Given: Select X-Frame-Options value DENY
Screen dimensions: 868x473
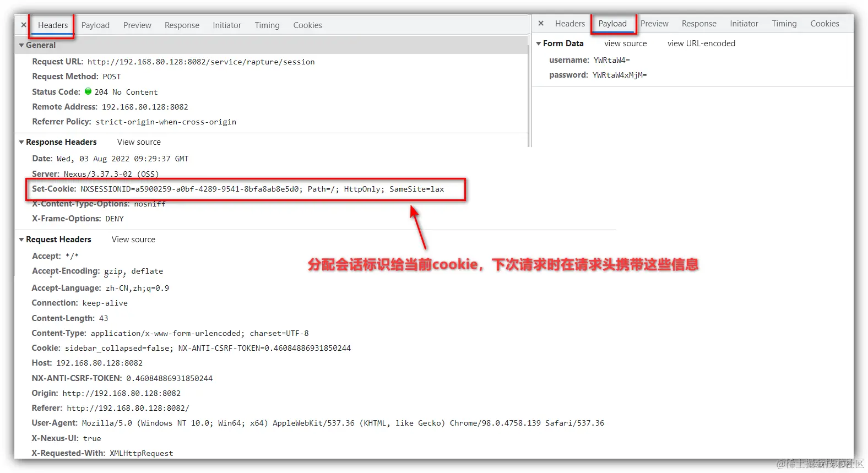Looking at the screenshot, I should click(115, 219).
